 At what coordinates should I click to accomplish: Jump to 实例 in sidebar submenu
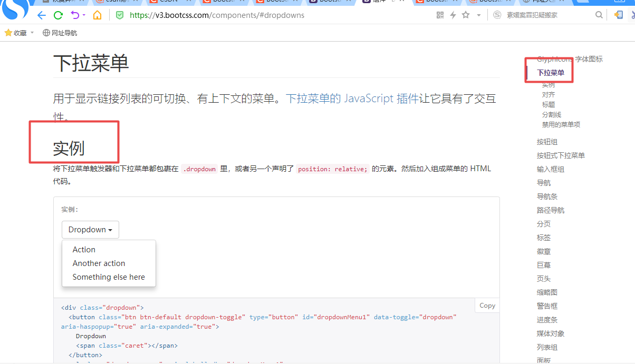pyautogui.click(x=549, y=85)
